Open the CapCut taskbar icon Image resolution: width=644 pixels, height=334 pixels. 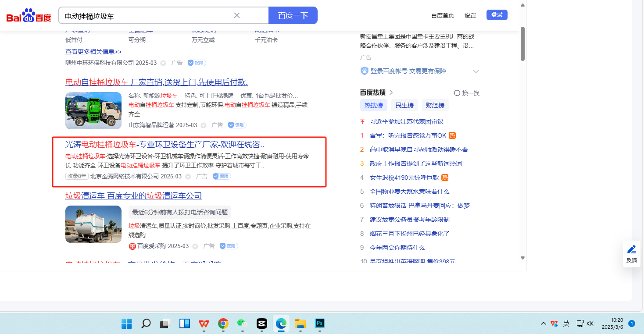[262, 324]
